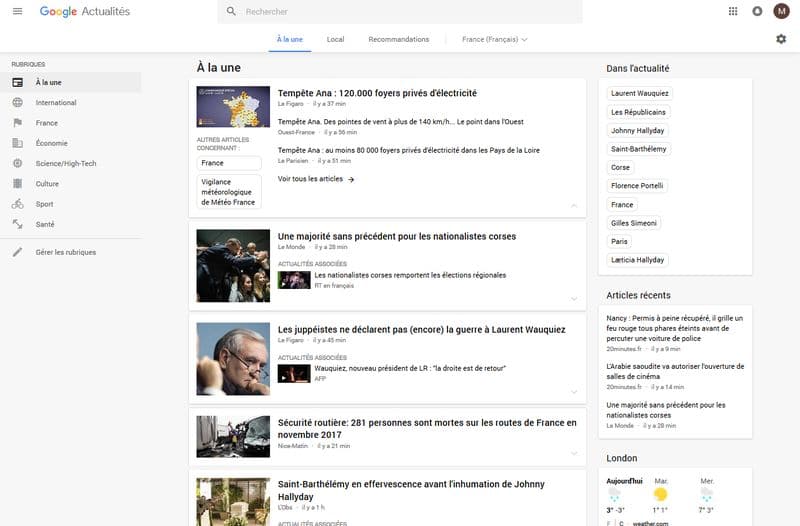Screen dimensions: 800x526
Task: Click the nationalistes corses photo thumbnail
Action: tap(233, 266)
